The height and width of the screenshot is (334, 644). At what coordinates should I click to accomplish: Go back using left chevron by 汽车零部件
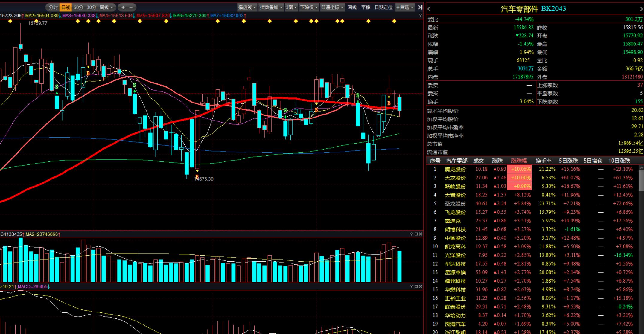[429, 9]
